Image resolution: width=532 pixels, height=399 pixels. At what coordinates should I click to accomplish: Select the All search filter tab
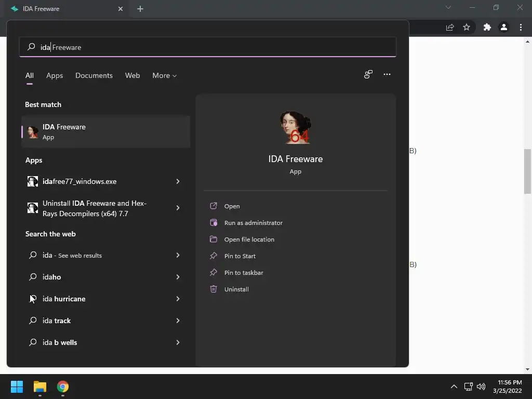[30, 76]
